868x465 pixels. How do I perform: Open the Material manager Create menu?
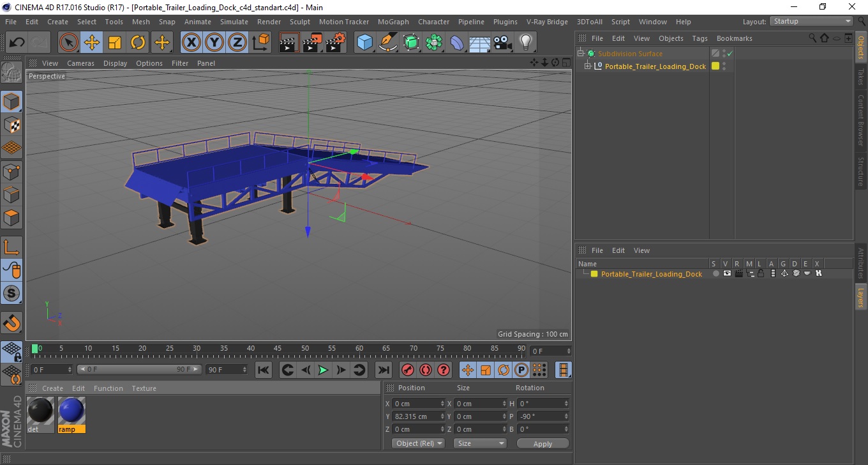pos(52,388)
